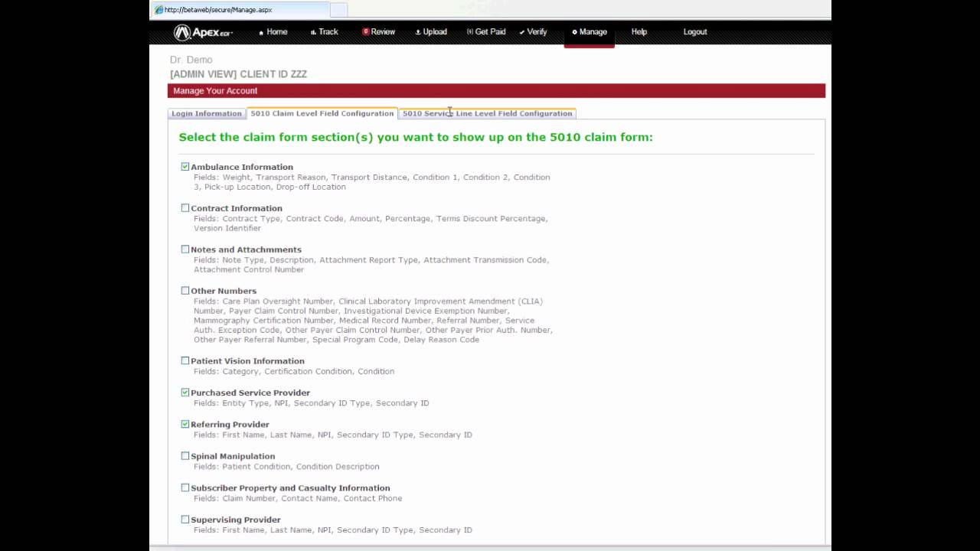The image size is (980, 551).
Task: Click the browser address bar URL
Action: coord(218,10)
